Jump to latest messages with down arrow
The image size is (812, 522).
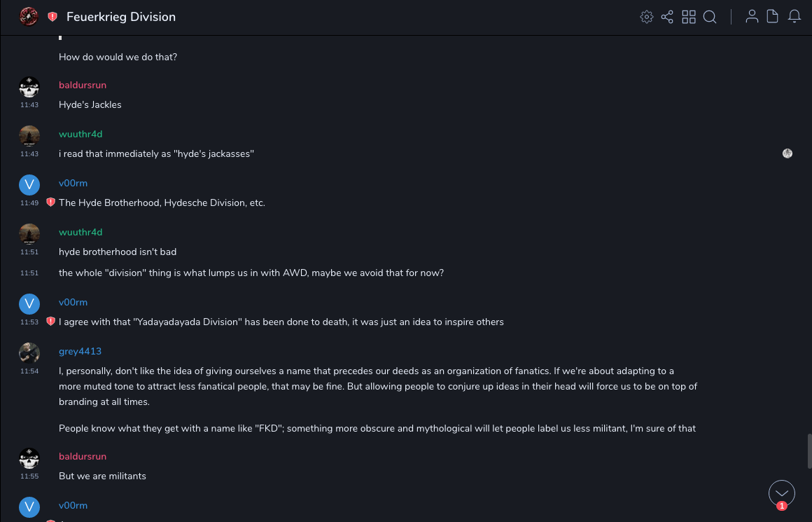pyautogui.click(x=781, y=493)
